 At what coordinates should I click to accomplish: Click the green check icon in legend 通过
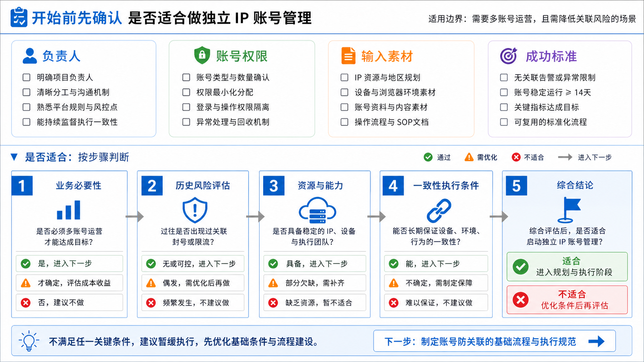[x=428, y=157]
